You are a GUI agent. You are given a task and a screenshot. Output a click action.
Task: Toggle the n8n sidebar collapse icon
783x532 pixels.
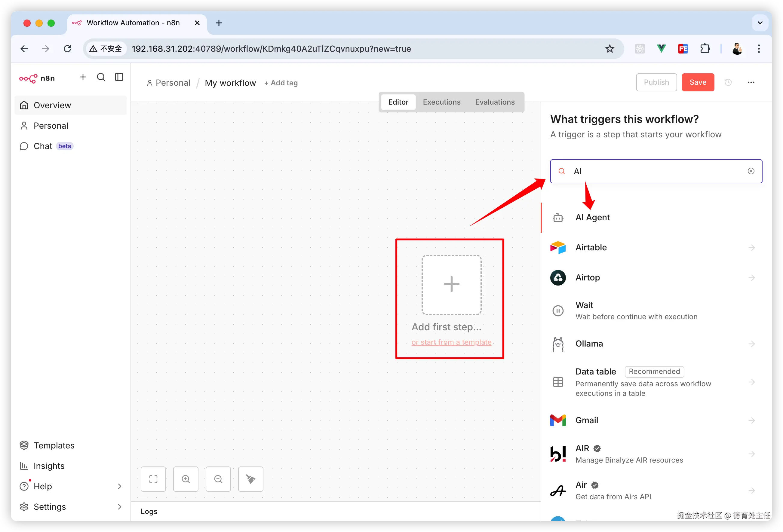(x=119, y=77)
